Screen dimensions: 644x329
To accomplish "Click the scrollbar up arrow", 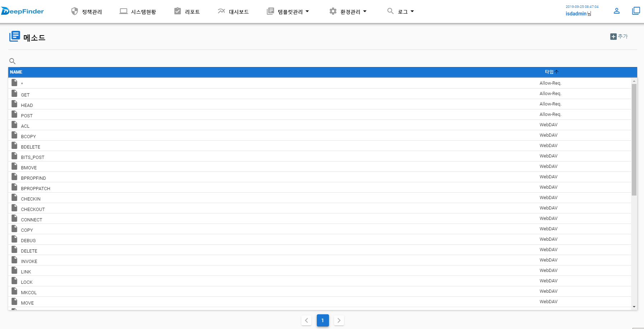I will pos(634,81).
